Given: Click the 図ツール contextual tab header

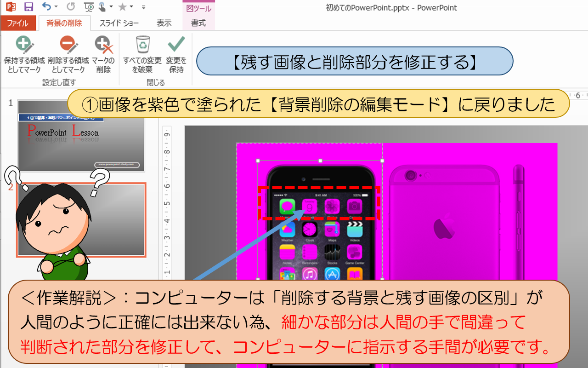Looking at the screenshot, I should [198, 8].
